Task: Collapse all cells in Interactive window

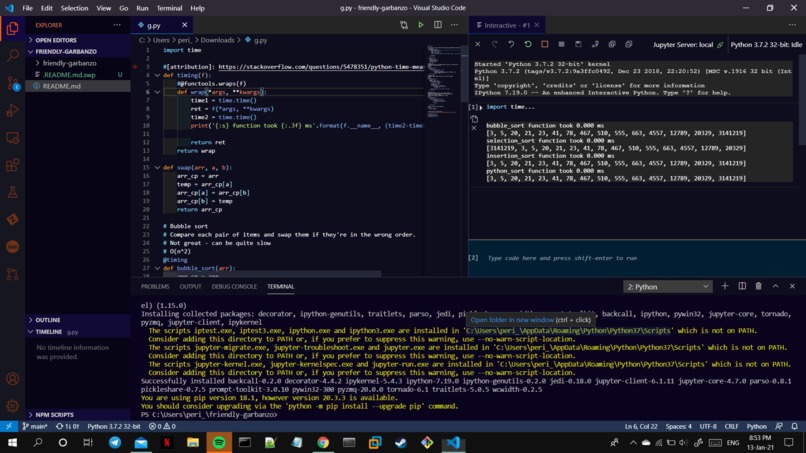Action: pos(629,44)
